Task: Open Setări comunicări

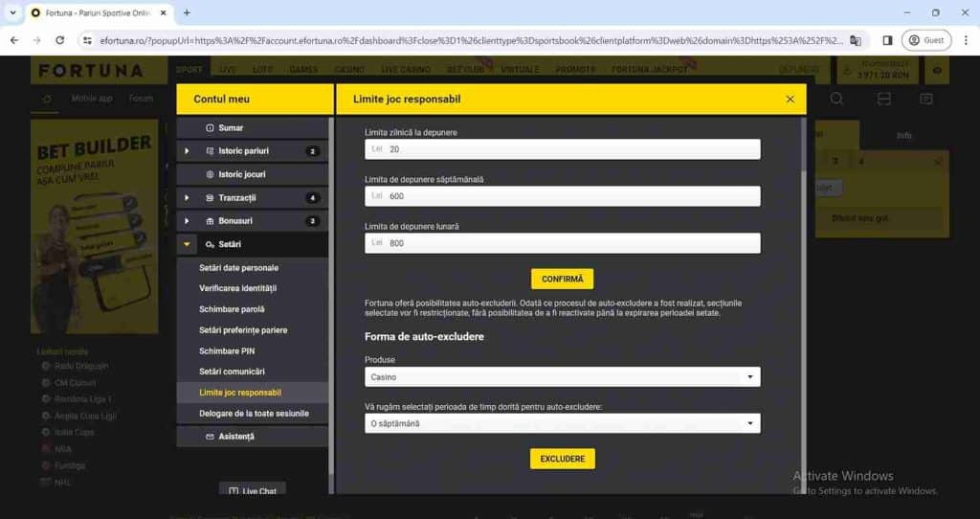Action: coord(232,372)
